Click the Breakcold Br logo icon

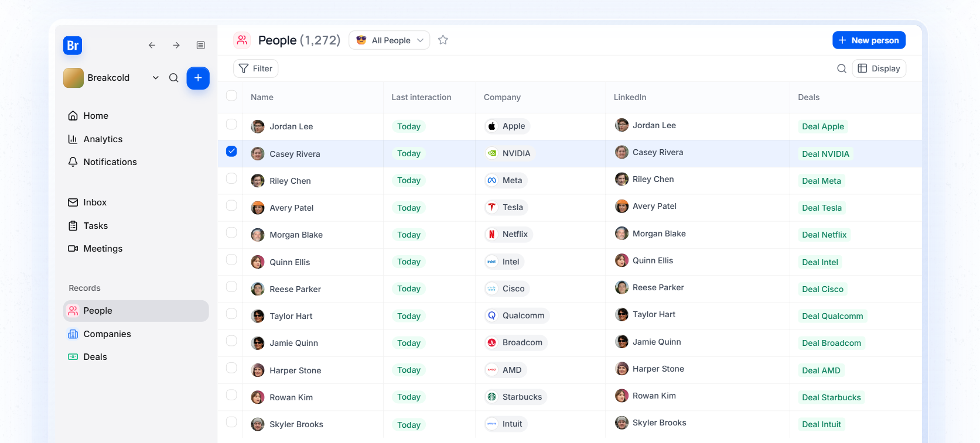point(73,46)
